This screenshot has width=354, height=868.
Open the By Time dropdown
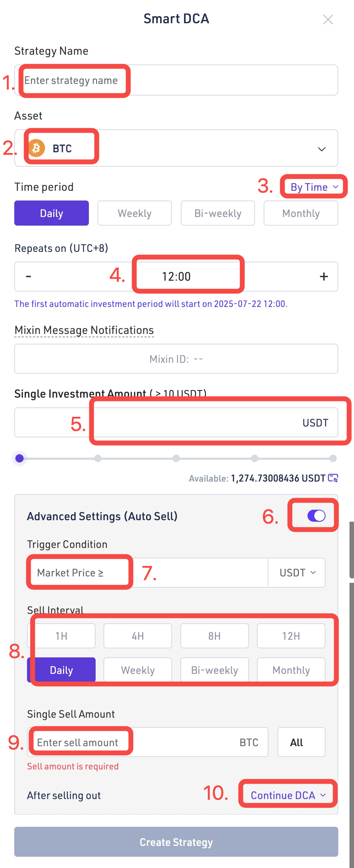(x=314, y=187)
